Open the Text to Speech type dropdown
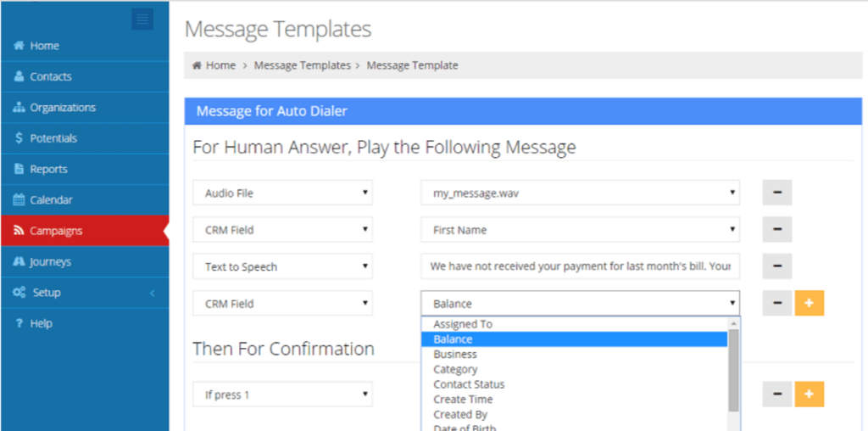The width and height of the screenshot is (868, 431). click(282, 266)
